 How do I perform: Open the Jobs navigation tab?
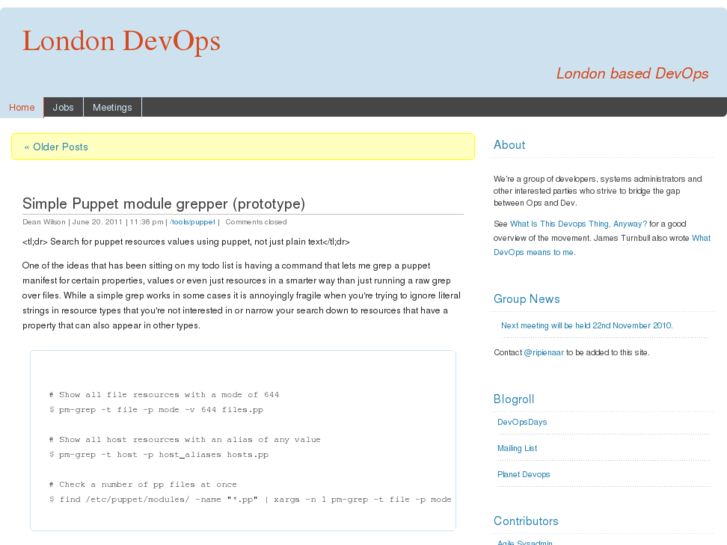pyautogui.click(x=63, y=107)
